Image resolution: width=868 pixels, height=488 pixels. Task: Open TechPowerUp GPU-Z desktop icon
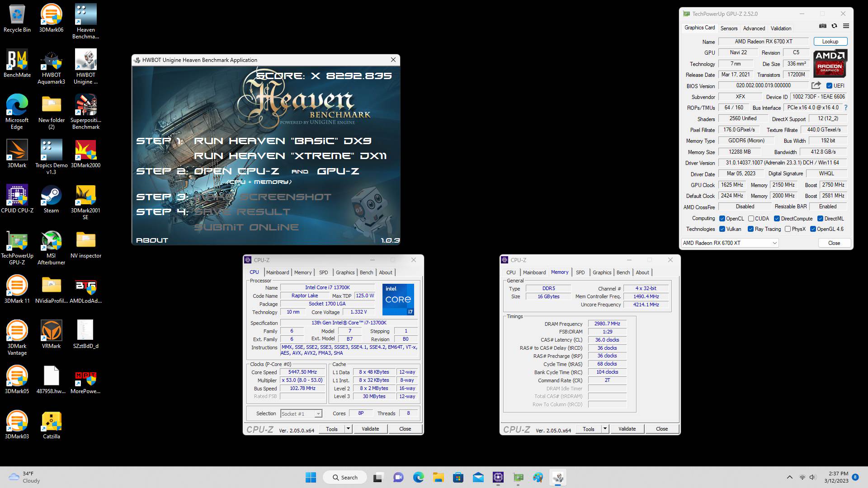click(x=17, y=248)
